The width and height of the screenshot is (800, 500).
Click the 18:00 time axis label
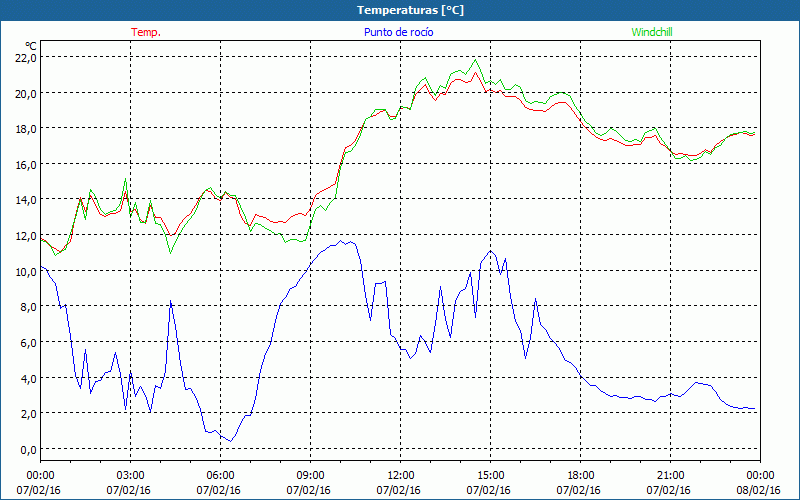[x=581, y=476]
